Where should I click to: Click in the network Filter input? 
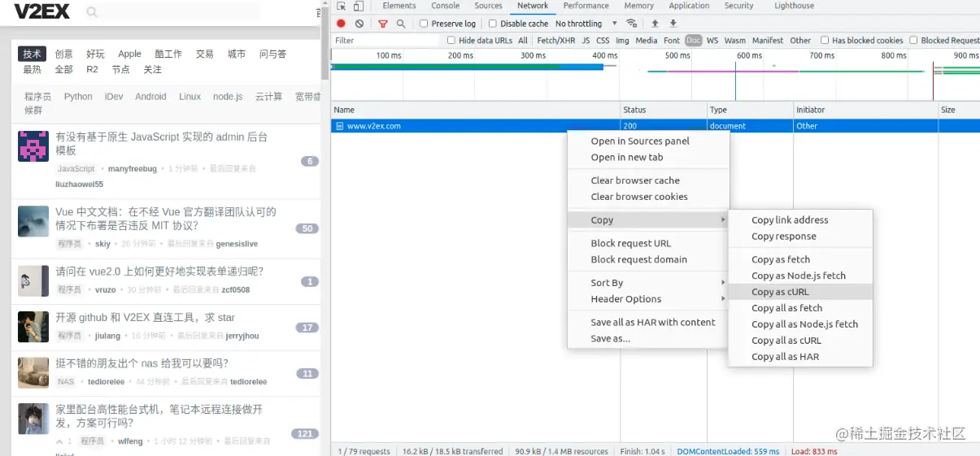coord(386,40)
